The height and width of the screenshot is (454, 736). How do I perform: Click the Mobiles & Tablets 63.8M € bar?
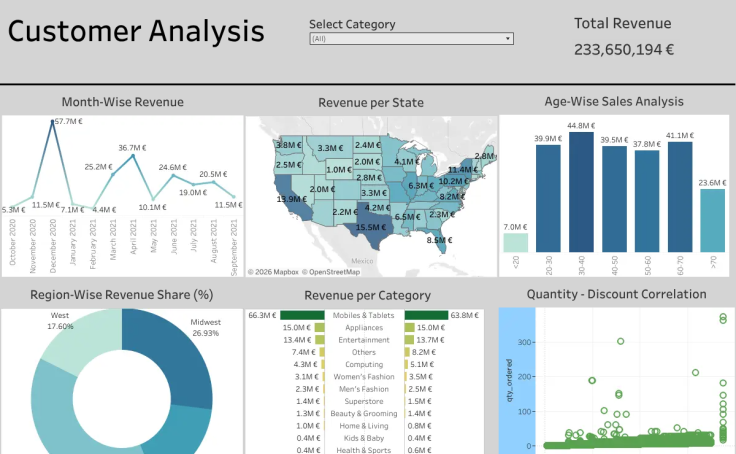click(x=426, y=315)
